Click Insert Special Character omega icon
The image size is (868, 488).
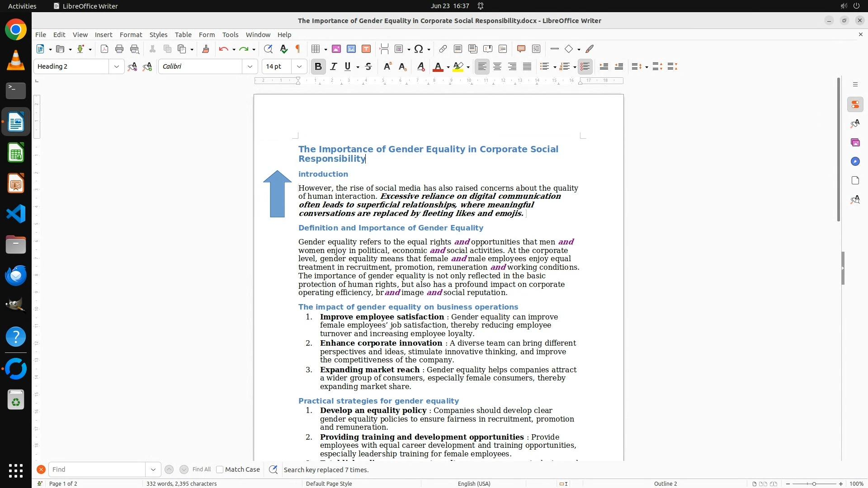point(419,49)
